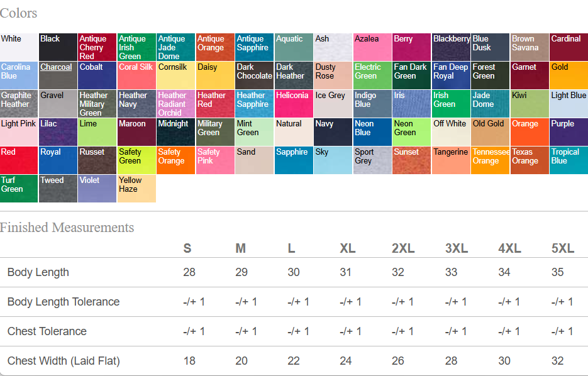Select the Cardinal color swatch

point(569,47)
